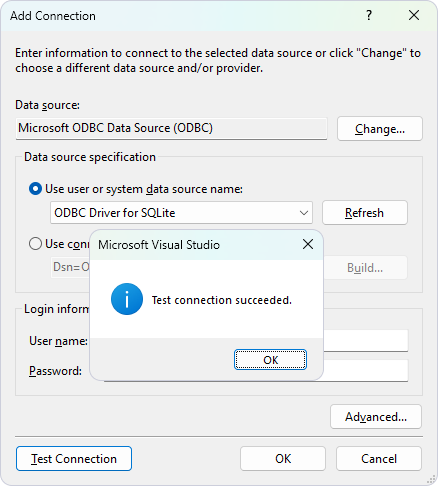Viewport: 438px width, 486px height.
Task: Click the blue information icon in the message
Action: click(x=127, y=299)
